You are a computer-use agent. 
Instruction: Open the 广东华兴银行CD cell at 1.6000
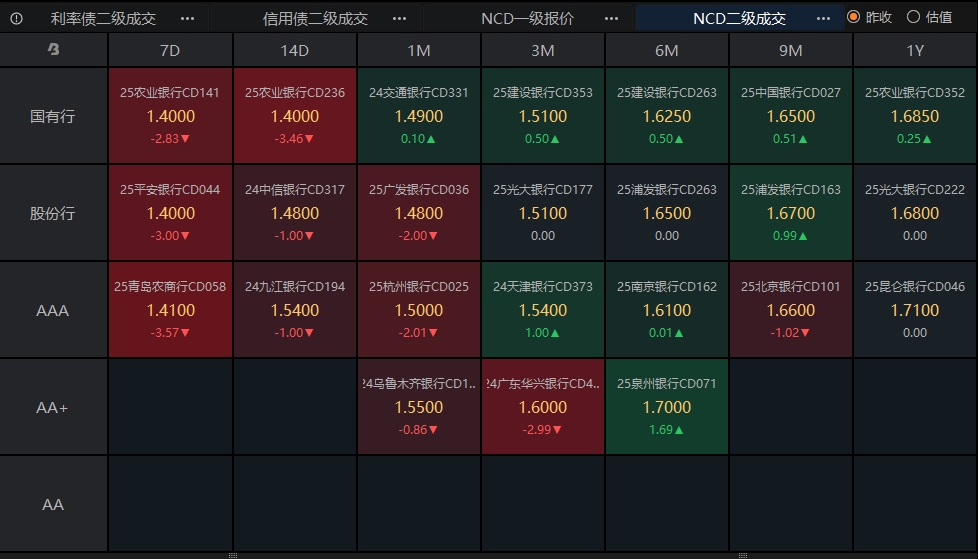[x=543, y=407]
